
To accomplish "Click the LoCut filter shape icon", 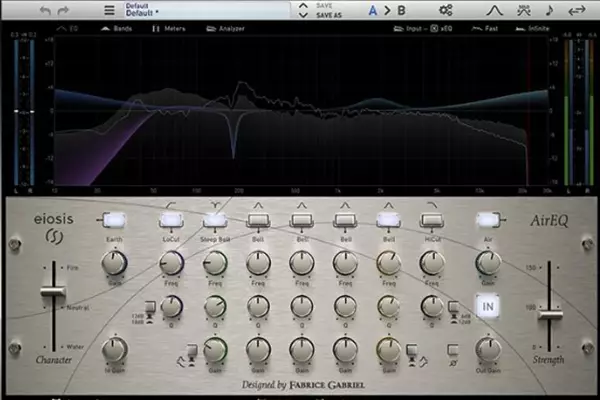I will (171, 206).
